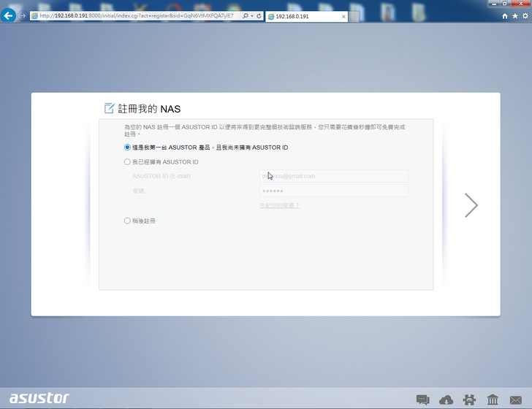The width and height of the screenshot is (532, 409).
Task: Select the first ASUSTOR product radio option
Action: tap(128, 148)
